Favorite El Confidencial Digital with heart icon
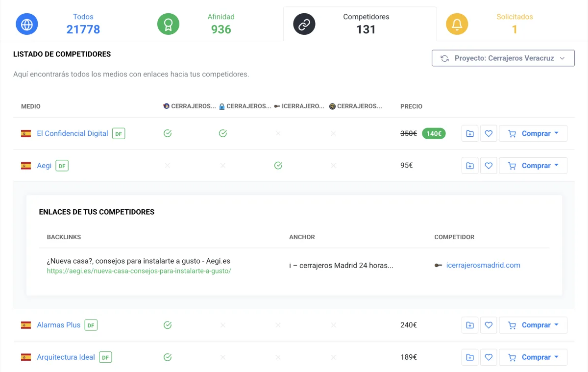 click(489, 133)
